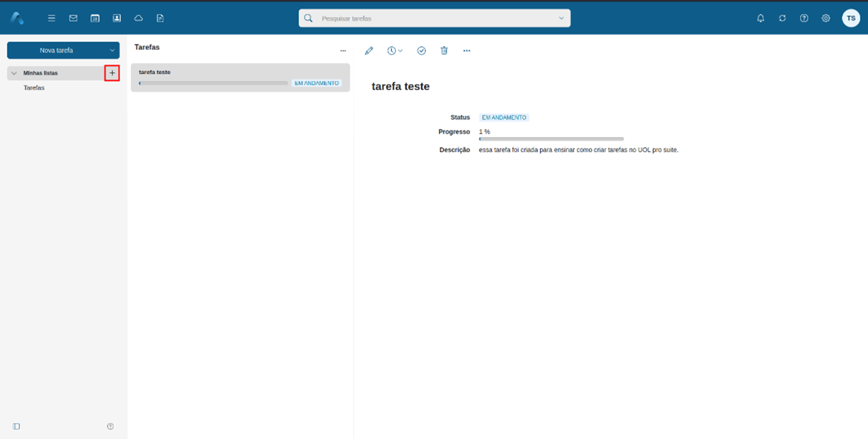
Task: Select the tarefa teste item in list
Action: click(240, 78)
